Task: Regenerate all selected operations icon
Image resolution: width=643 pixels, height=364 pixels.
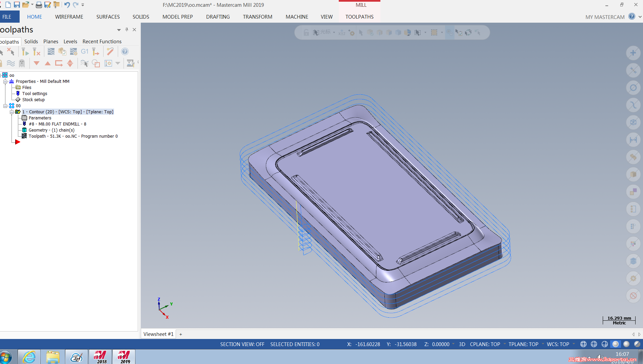Action: [25, 51]
